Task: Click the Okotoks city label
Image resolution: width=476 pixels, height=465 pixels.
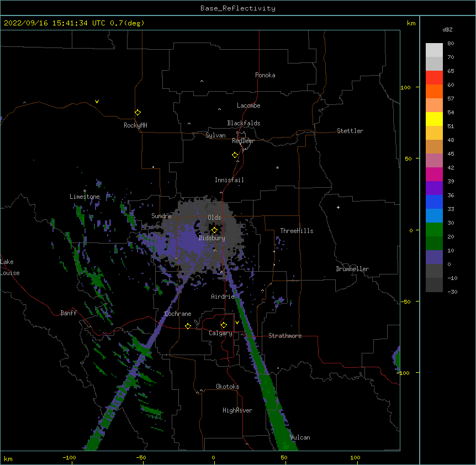Action: [x=228, y=387]
